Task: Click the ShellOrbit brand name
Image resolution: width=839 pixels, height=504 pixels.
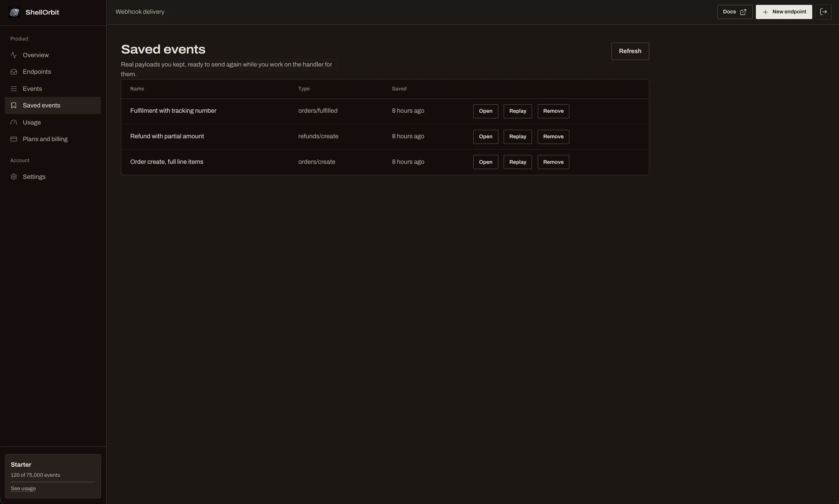Action: point(42,13)
